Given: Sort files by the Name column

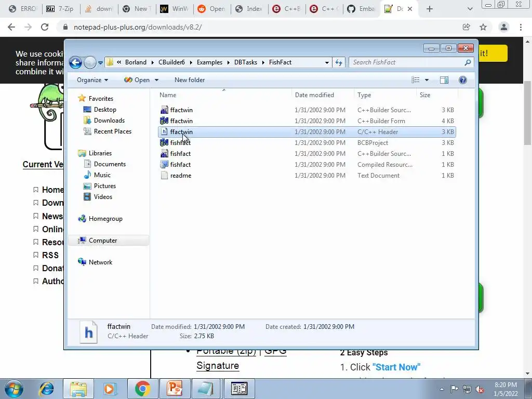Looking at the screenshot, I should pyautogui.click(x=224, y=95).
